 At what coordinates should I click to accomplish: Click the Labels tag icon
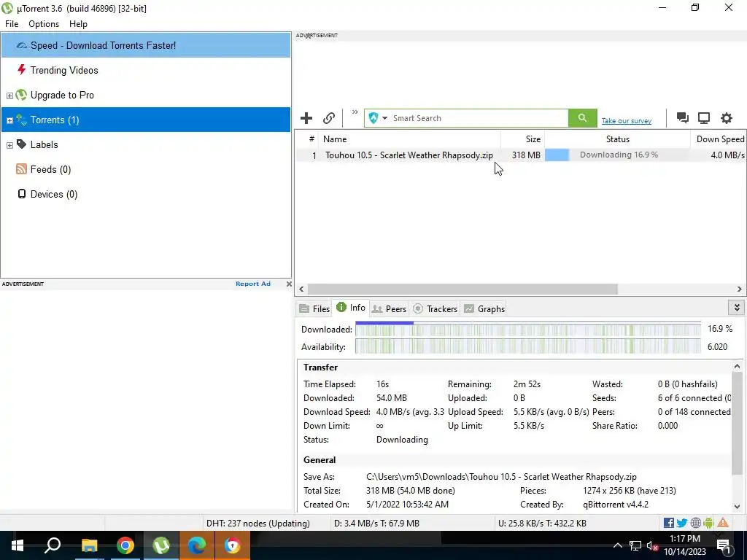(x=21, y=144)
